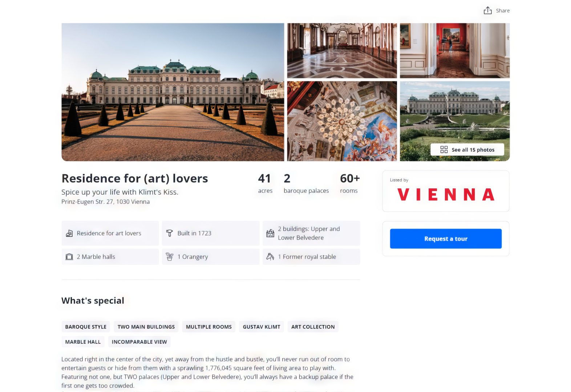Select the ART COLLECTION tag
Viewport: 571px width, 392px height.
(313, 327)
